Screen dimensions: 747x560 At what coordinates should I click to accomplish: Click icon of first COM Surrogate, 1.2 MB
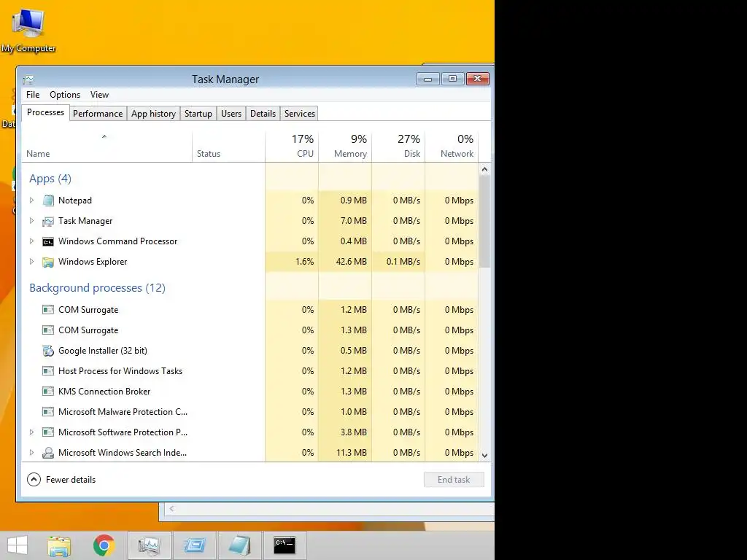[x=48, y=310]
